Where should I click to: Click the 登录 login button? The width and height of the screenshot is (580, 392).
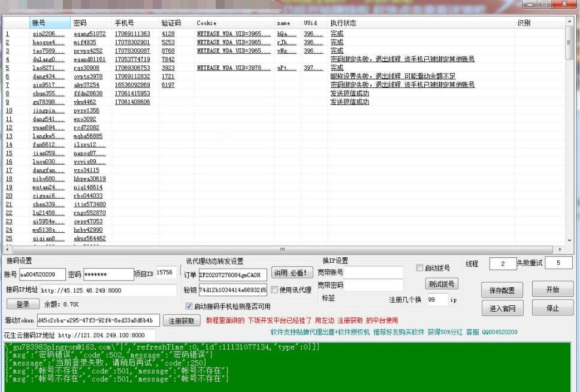[23, 305]
